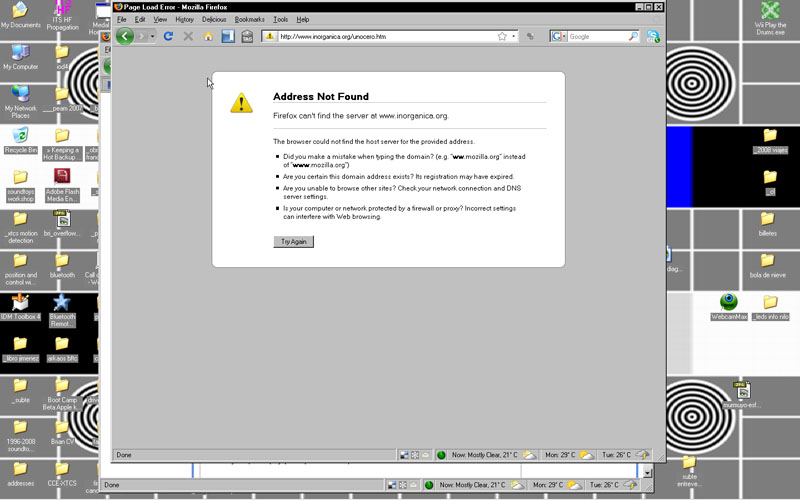Select the ITS HF Propagation desktop icon
The height and width of the screenshot is (500, 800).
click(62, 15)
